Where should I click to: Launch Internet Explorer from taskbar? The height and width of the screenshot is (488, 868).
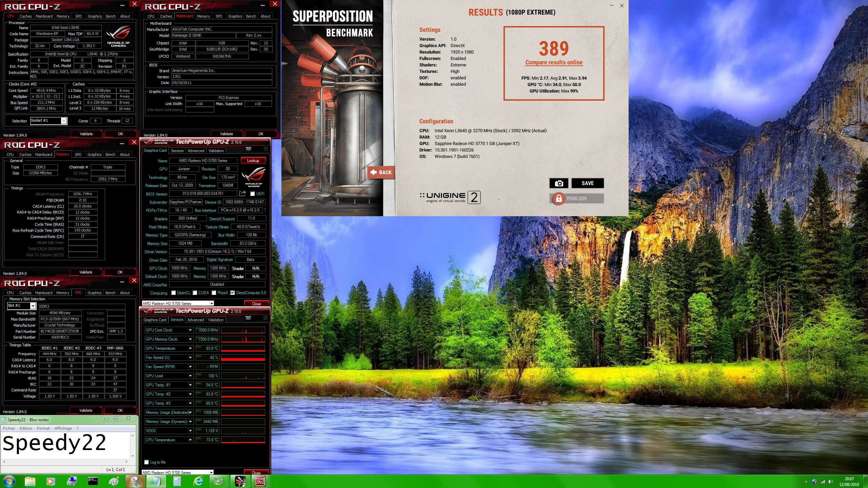pos(198,481)
